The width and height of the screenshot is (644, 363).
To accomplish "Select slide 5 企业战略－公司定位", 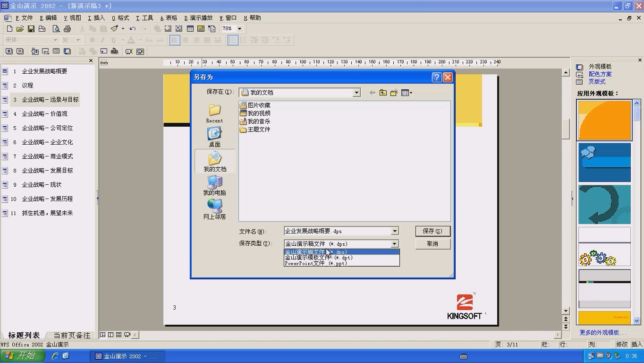I will [47, 128].
